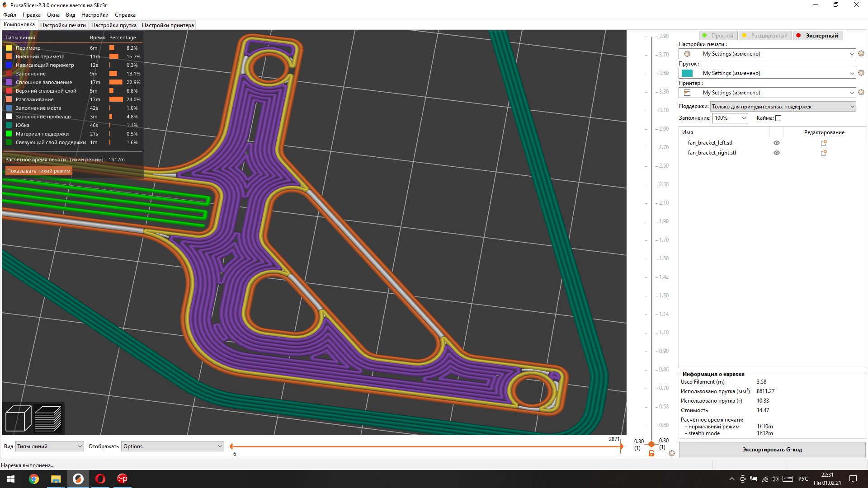This screenshot has height=488, width=868.
Task: Open the Вид menu
Action: pyautogui.click(x=71, y=15)
